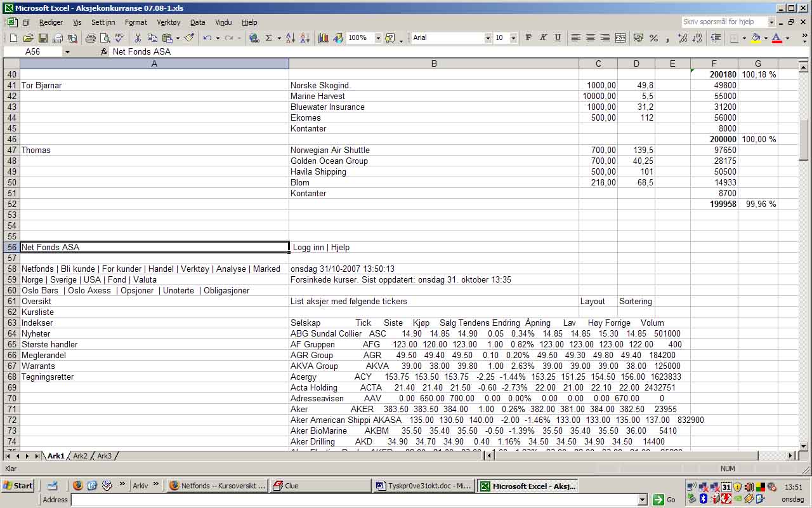Image resolution: width=812 pixels, height=508 pixels.
Task: Align cell text right
Action: point(605,38)
